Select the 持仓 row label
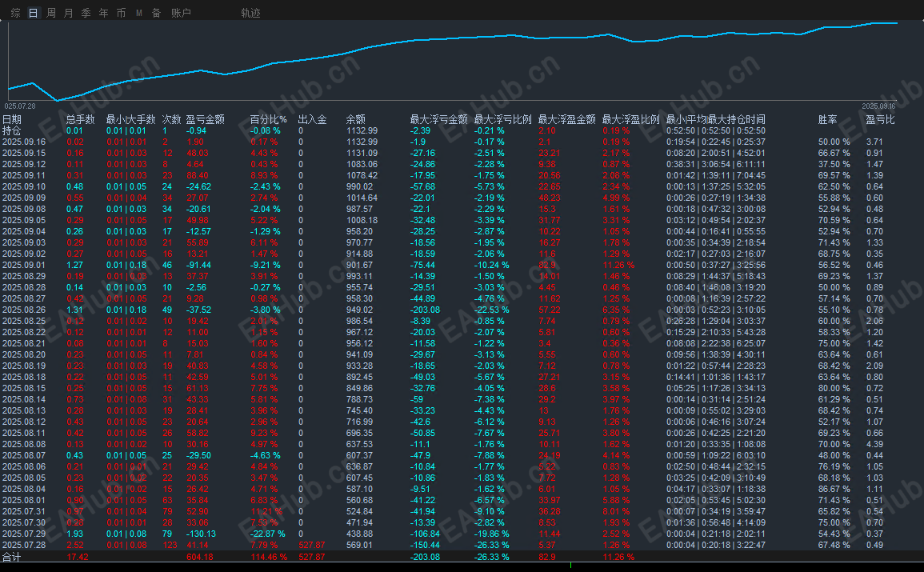The height and width of the screenshot is (572, 924). (x=12, y=130)
